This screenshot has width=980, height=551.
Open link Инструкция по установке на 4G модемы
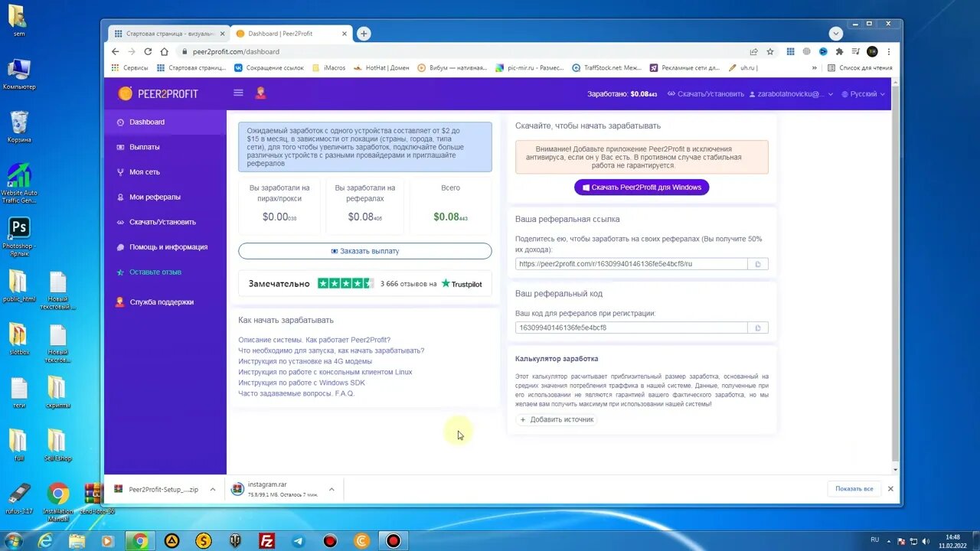pyautogui.click(x=305, y=361)
